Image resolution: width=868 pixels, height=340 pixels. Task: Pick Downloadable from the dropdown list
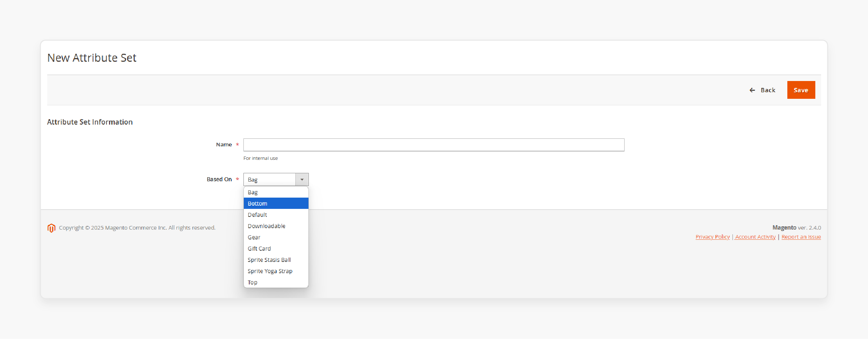click(276, 226)
